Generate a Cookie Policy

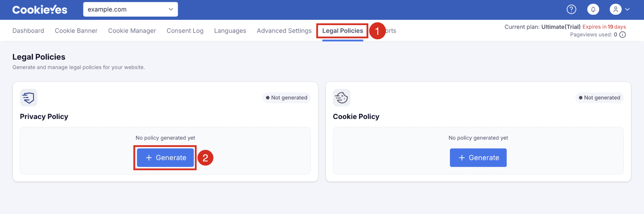pyautogui.click(x=478, y=158)
